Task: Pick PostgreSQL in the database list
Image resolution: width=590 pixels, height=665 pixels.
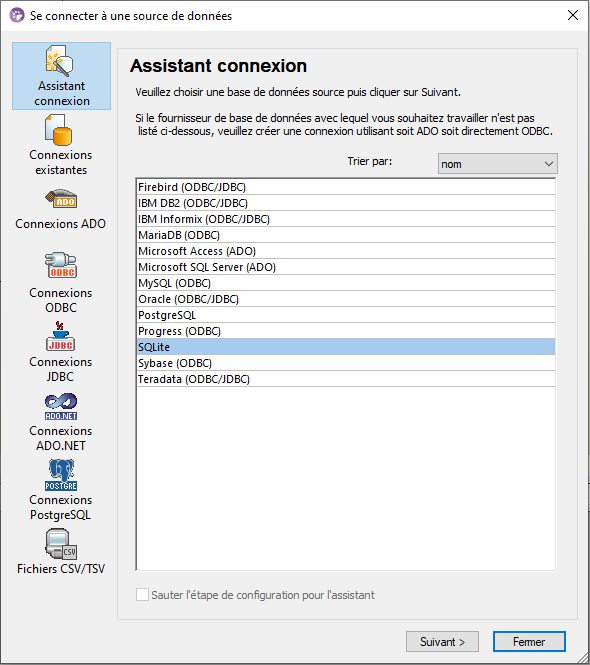Action: (x=346, y=315)
